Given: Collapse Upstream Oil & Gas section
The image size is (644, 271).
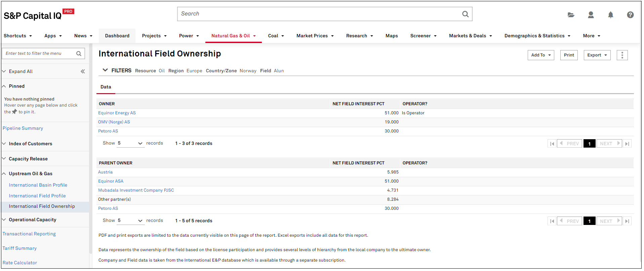Looking at the screenshot, I should click(x=4, y=174).
